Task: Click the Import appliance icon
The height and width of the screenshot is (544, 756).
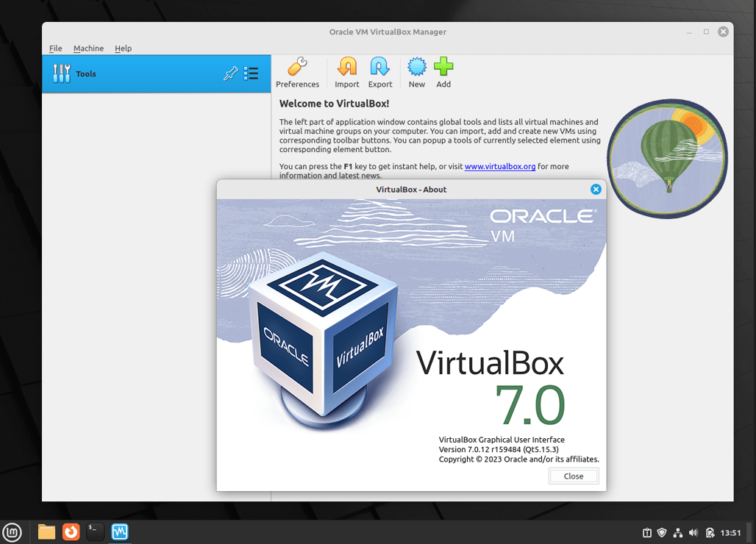Action: coord(346,72)
